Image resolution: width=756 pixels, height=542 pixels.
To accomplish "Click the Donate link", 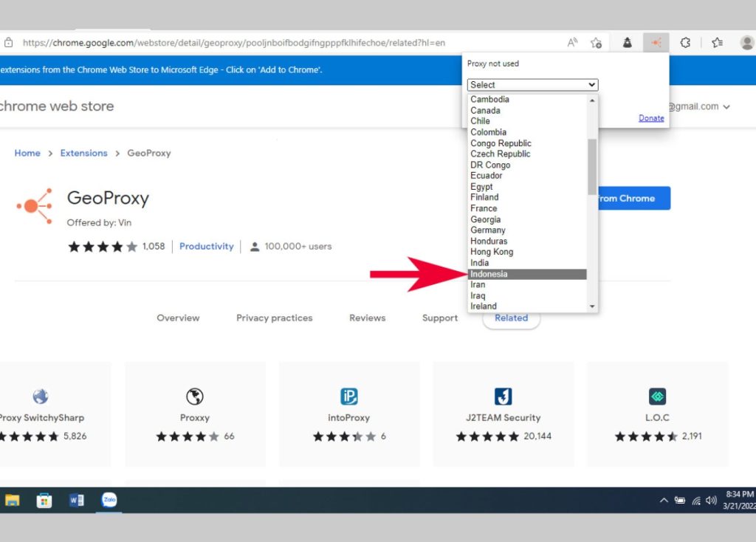I will pos(651,118).
